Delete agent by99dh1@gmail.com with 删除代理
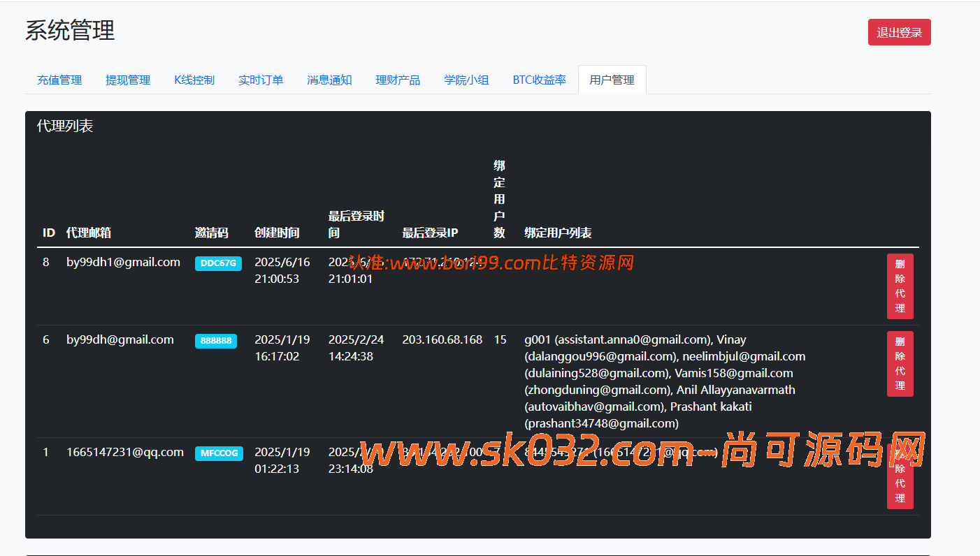Screen dimensions: 980x556 pos(900,286)
